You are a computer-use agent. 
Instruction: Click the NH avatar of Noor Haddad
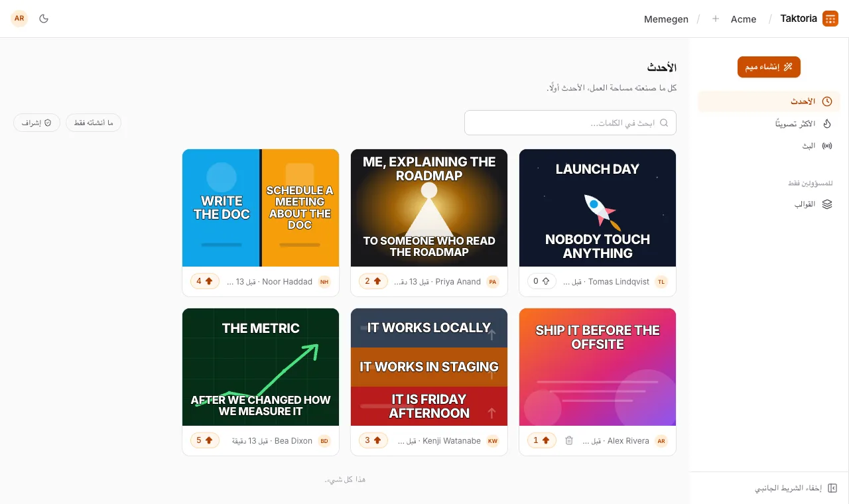324,282
